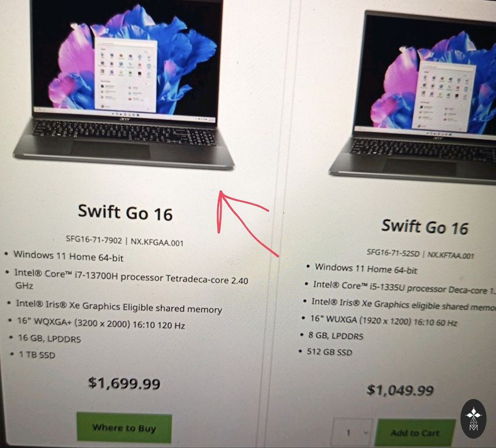Select the SFG16-71-52SD model number text

point(393,253)
